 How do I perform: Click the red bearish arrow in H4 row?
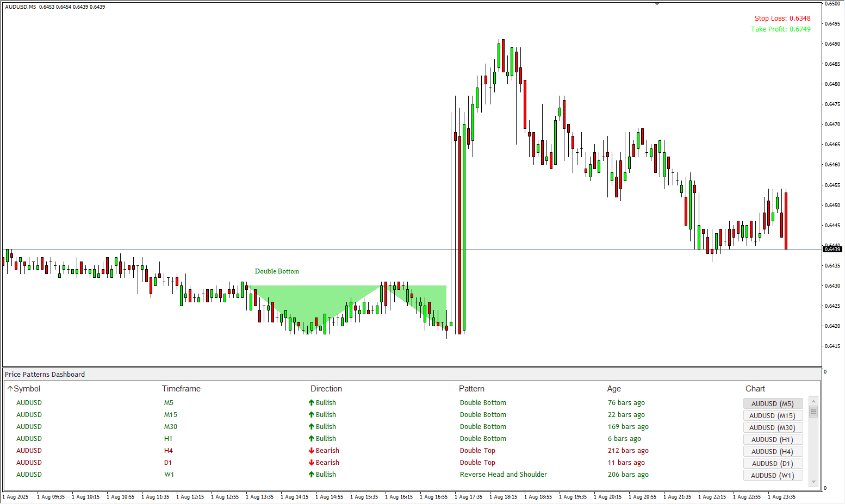coord(312,451)
